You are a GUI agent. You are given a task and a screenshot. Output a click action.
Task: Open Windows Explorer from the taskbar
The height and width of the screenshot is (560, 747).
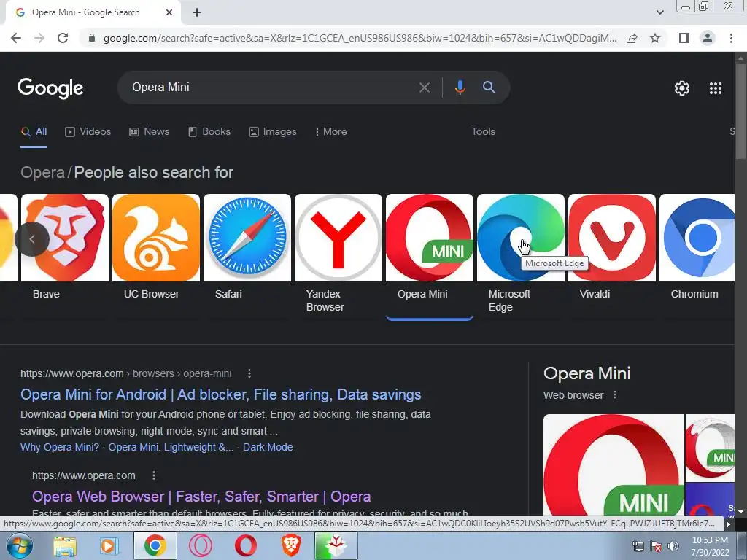(65, 545)
